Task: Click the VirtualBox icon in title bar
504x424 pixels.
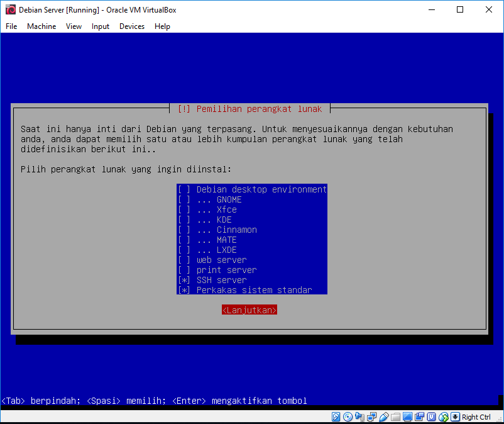Action: (x=10, y=9)
